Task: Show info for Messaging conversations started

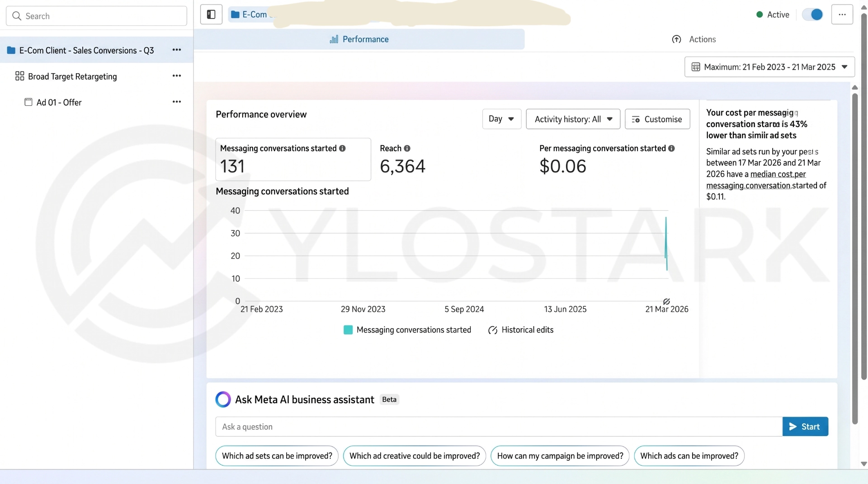Action: pos(342,149)
